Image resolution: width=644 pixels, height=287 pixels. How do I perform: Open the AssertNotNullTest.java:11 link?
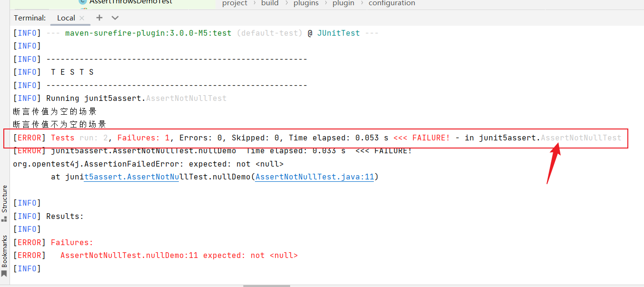coord(314,177)
